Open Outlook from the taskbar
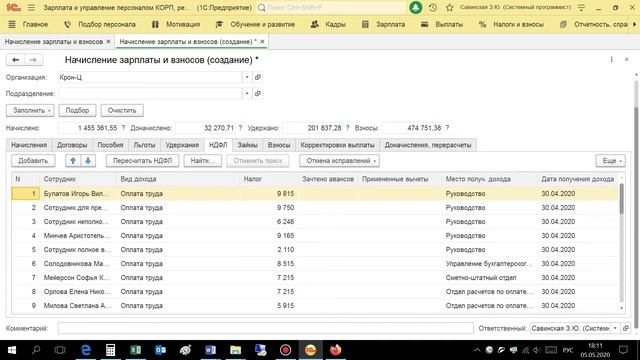Image resolution: width=640 pixels, height=360 pixels. (x=160, y=350)
